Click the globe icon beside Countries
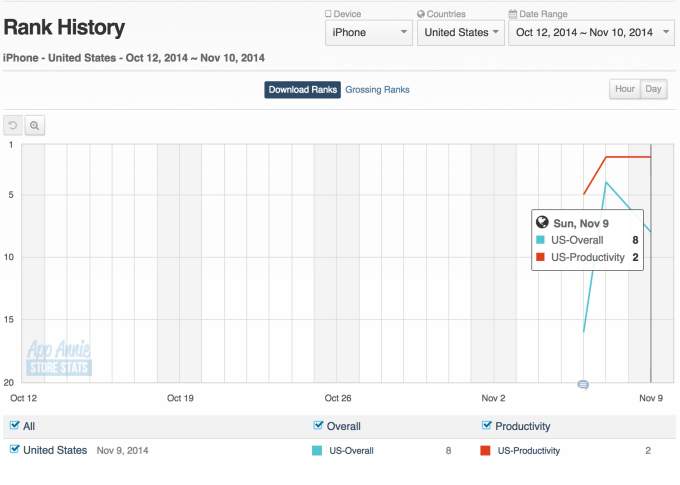680x485 pixels. (421, 14)
